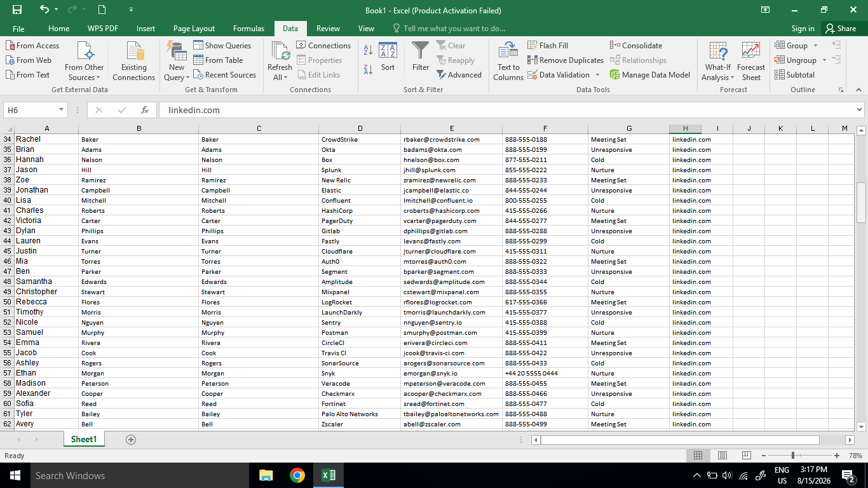Open Existing Connections

pyautogui.click(x=133, y=62)
